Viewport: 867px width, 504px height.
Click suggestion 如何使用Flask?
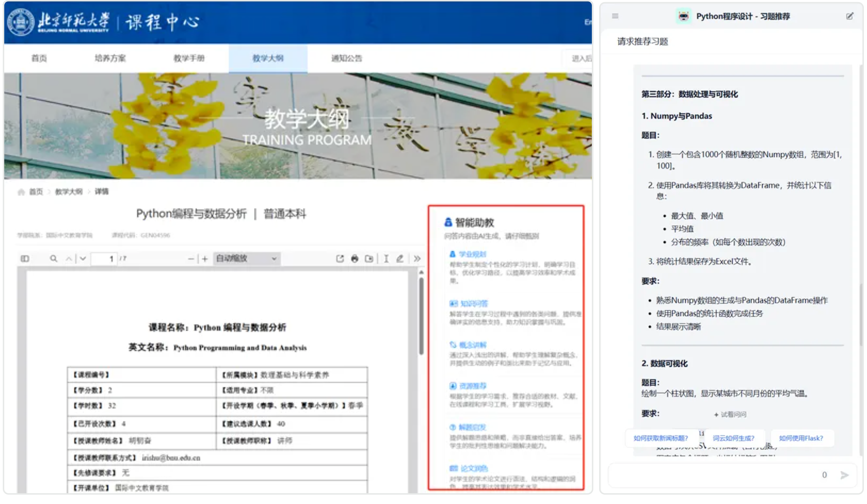coord(801,438)
